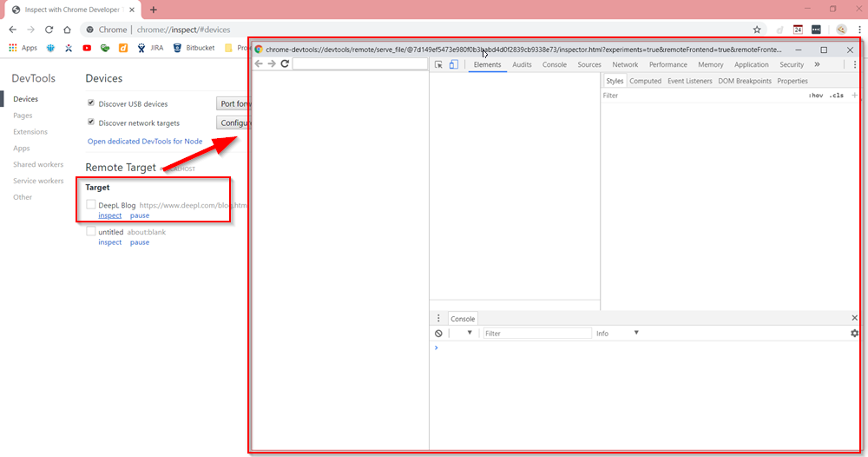Select the Styles tab

coord(615,81)
